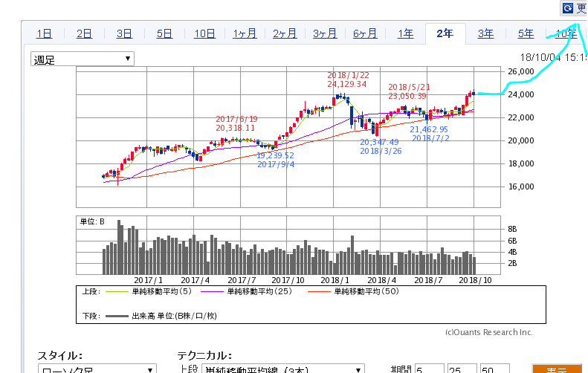Click the period field containing 5
The image size is (588, 373).
[429, 369]
